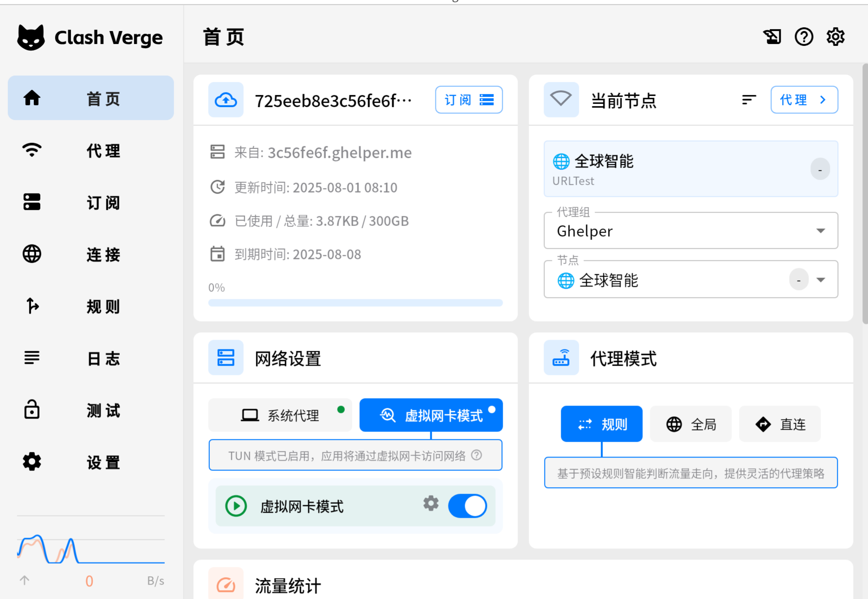Click the 规则 branch icon in sidebar

(x=32, y=306)
